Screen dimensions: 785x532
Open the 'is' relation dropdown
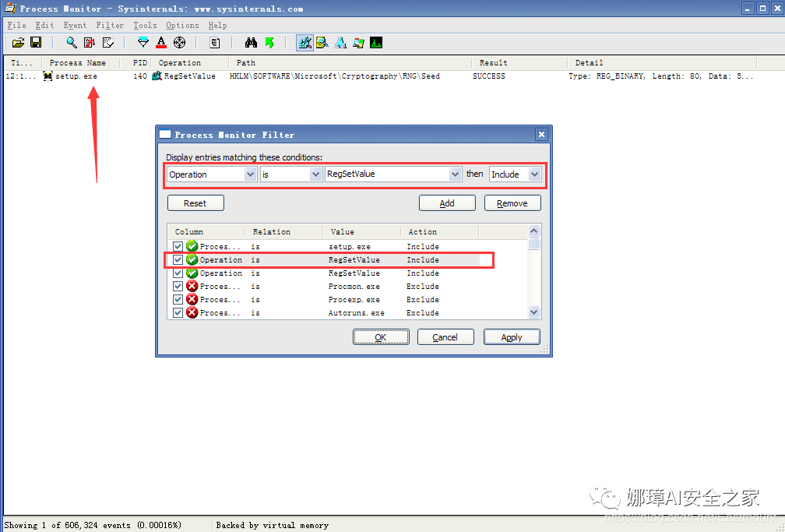(315, 174)
